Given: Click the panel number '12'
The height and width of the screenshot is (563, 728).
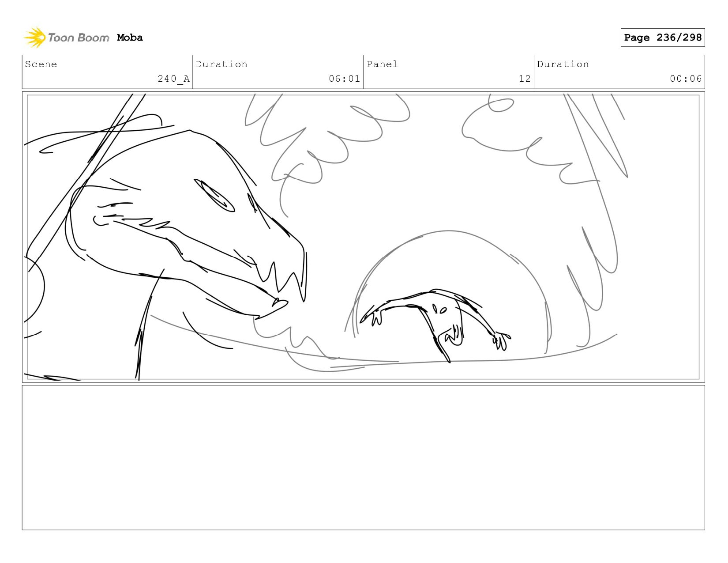Looking at the screenshot, I should (x=525, y=79).
